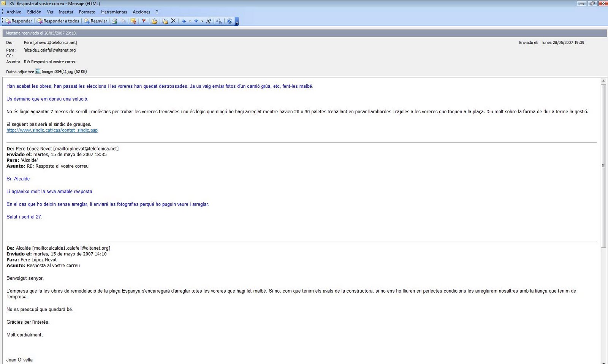Click the Reenviar button
This screenshot has width=608, height=364.
tap(96, 21)
